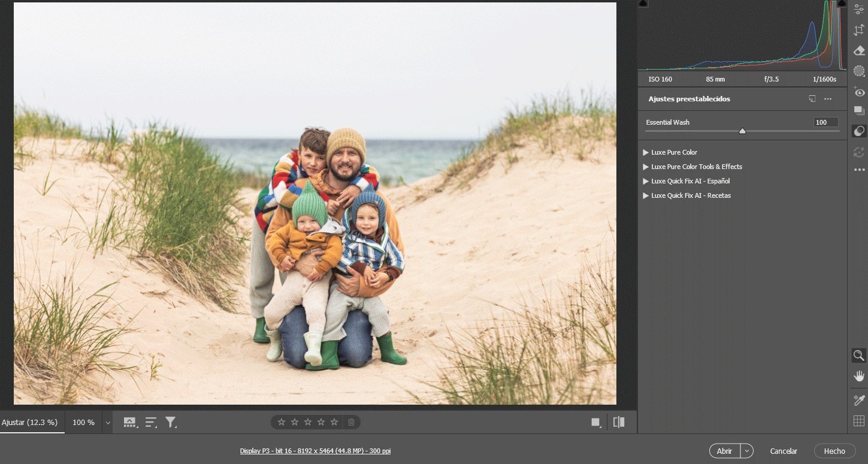The height and width of the screenshot is (464, 868).
Task: Select the Red Eye removal tool
Action: pos(859,92)
